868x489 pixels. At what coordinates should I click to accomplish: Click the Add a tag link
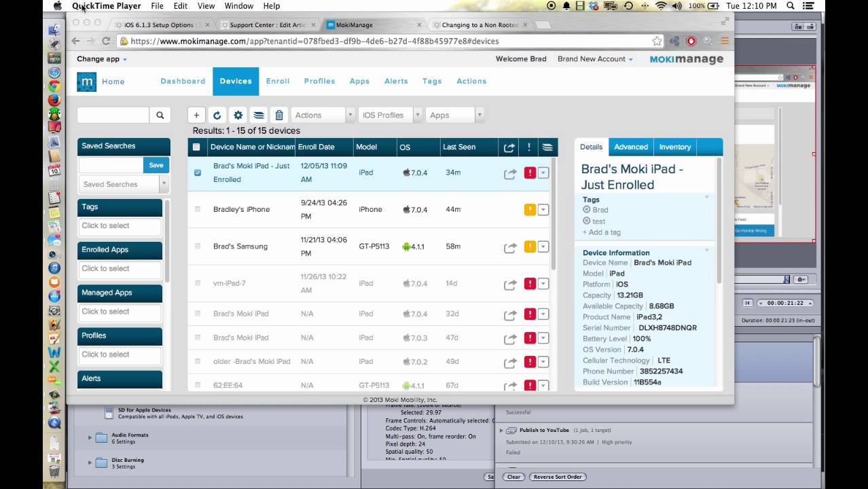tap(602, 232)
